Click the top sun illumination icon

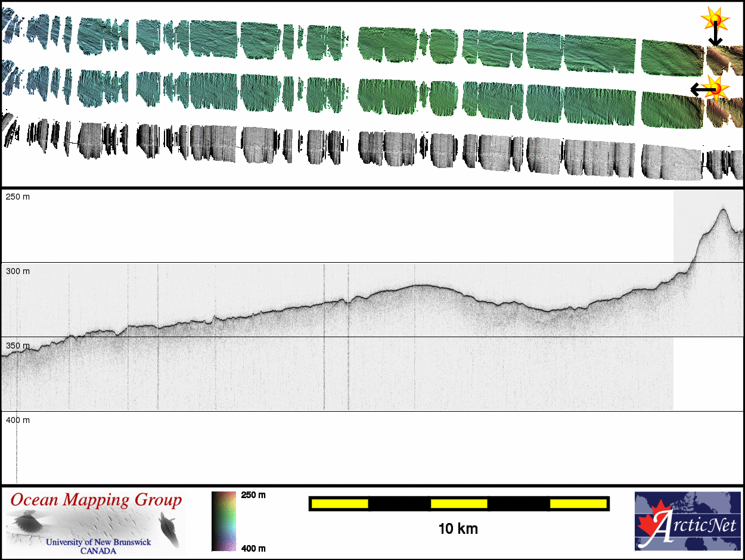pyautogui.click(x=714, y=20)
